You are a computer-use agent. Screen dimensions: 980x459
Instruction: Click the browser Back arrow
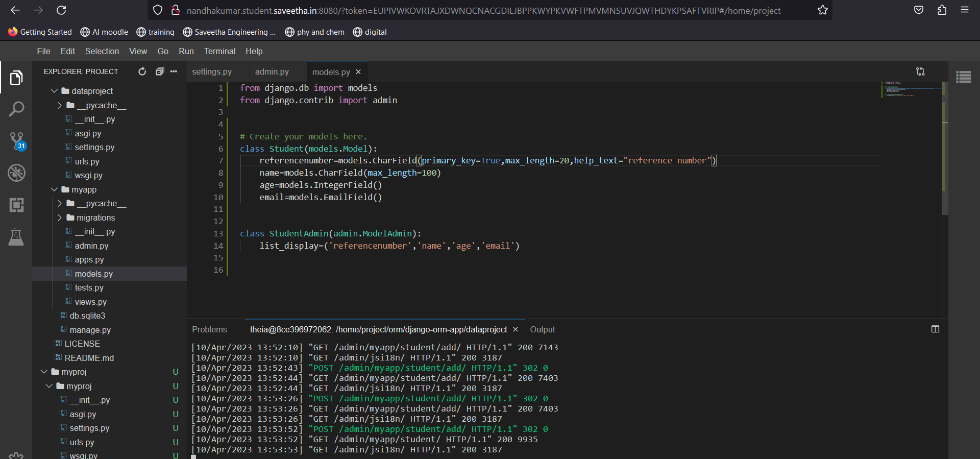tap(15, 10)
